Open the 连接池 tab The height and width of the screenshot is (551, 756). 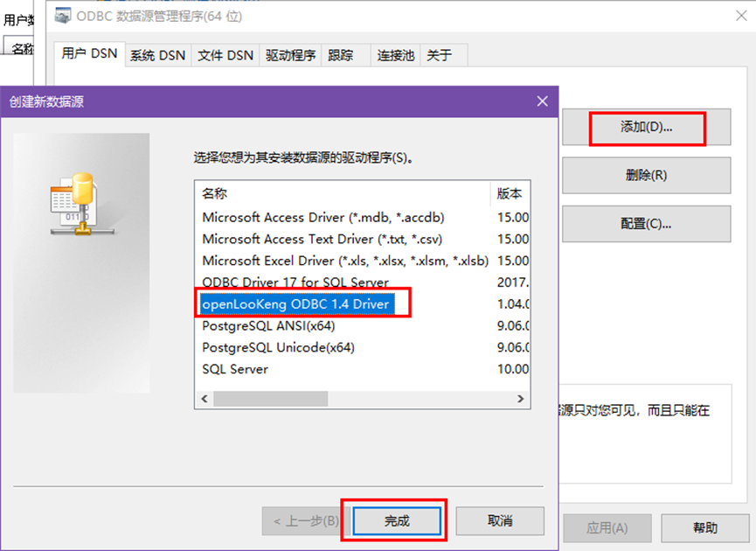395,55
